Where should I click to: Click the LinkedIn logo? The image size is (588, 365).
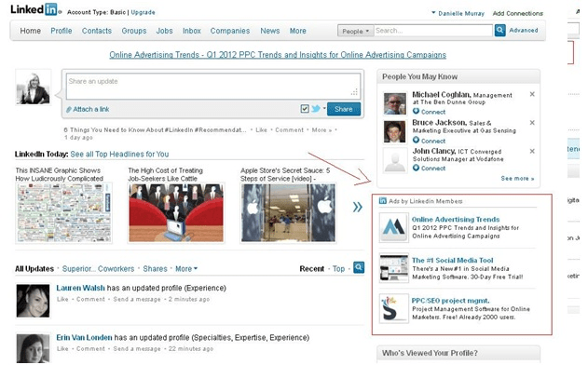tap(34, 9)
